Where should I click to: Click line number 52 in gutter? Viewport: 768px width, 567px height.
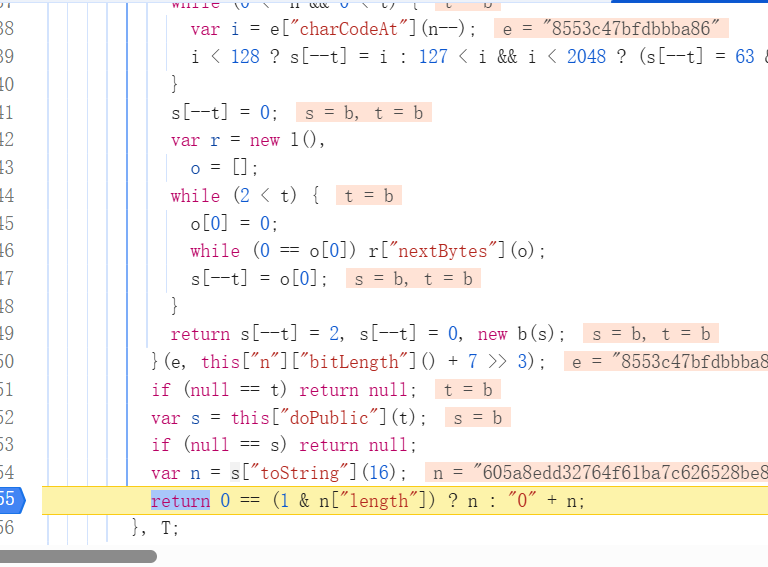(7, 418)
